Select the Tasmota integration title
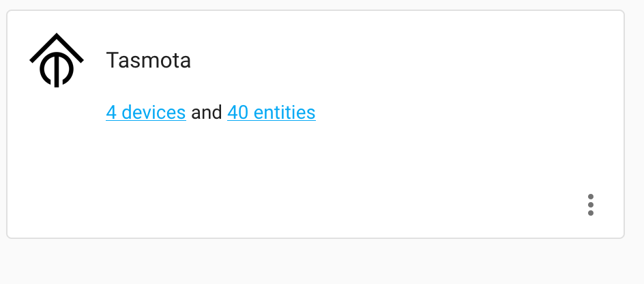 click(x=148, y=60)
